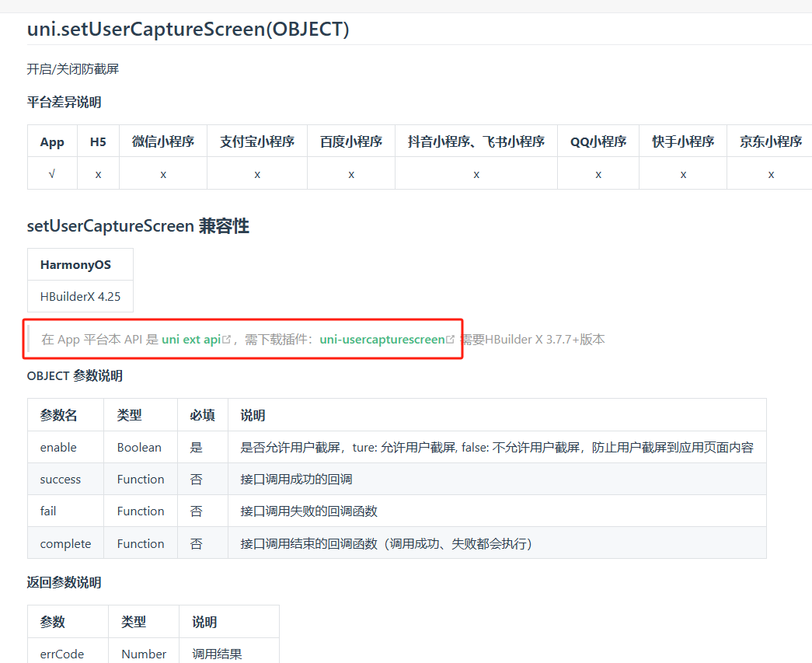Click the 平台差异说明 subheading
The image size is (812, 663).
pyautogui.click(x=64, y=102)
